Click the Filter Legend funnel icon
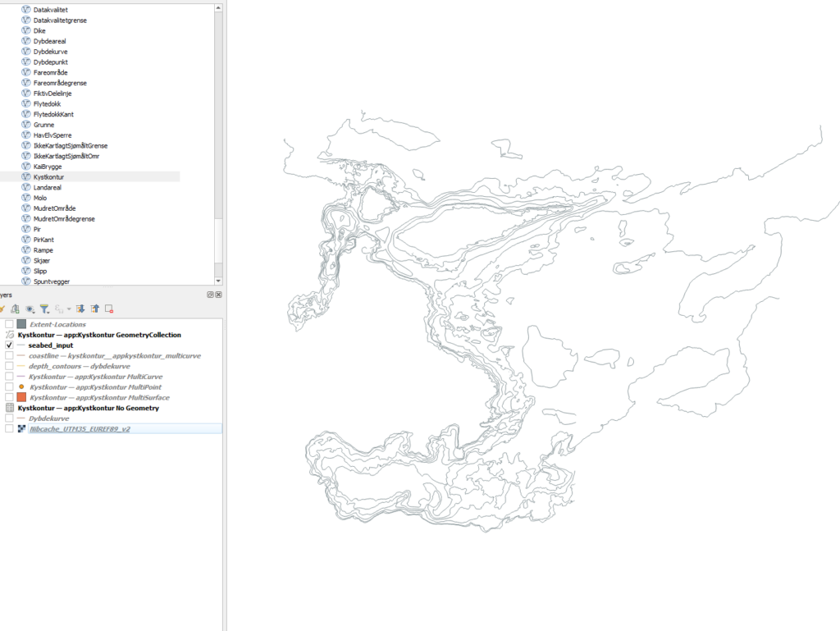Image resolution: width=840 pixels, height=631 pixels. click(44, 309)
